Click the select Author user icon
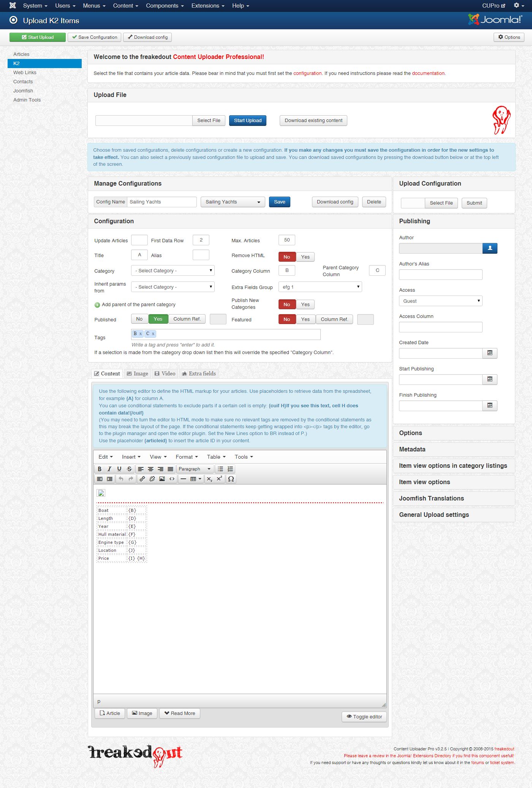This screenshot has height=788, width=532. (489, 248)
